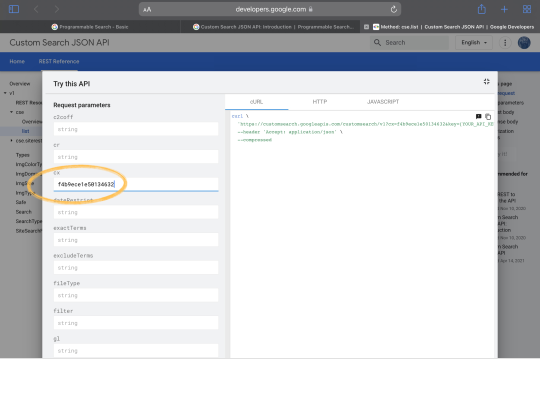This screenshot has width=540, height=405.
Task: Open reader text size AA control
Action: (x=147, y=10)
